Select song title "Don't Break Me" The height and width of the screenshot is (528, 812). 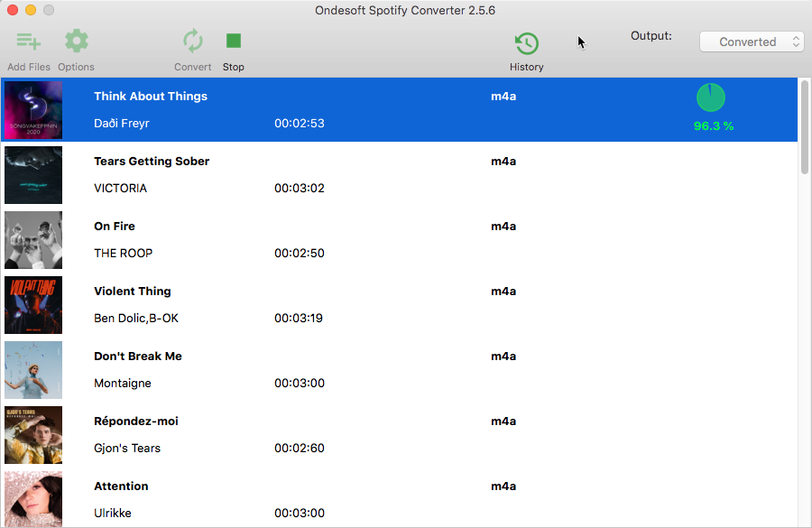pyautogui.click(x=138, y=356)
